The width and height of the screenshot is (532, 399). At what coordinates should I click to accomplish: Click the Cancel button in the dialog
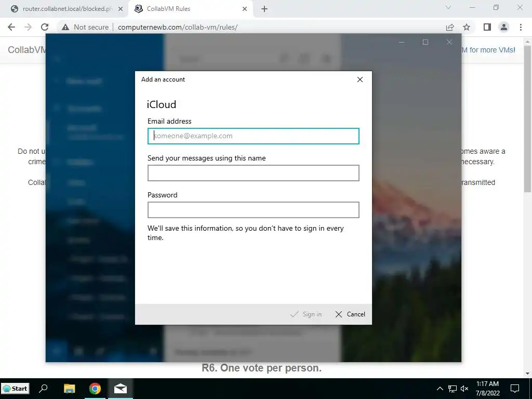click(350, 314)
